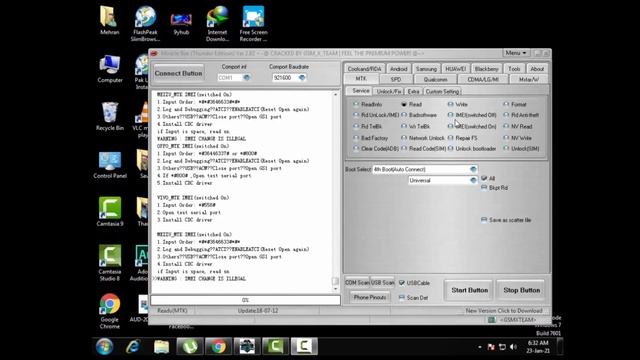Screen dimensions: 640x360
Task: Open the Mehran folder on the desktop
Action: (x=109, y=20)
